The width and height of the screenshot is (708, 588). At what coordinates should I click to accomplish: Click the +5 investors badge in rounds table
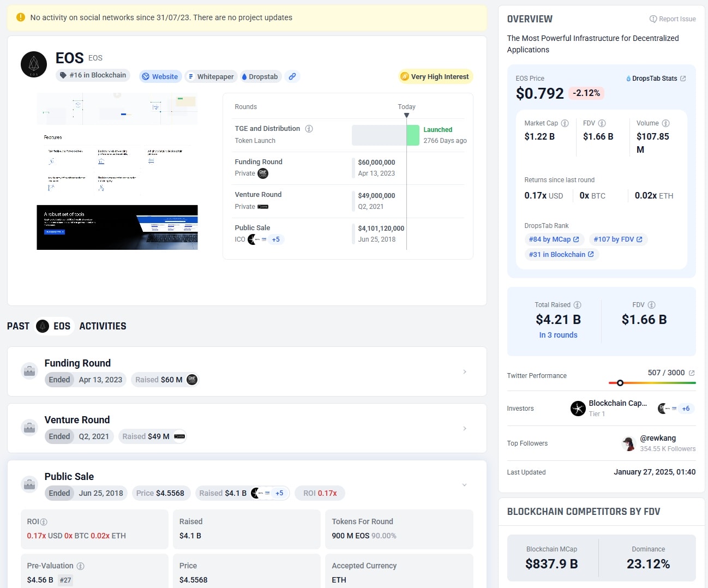pyautogui.click(x=276, y=239)
